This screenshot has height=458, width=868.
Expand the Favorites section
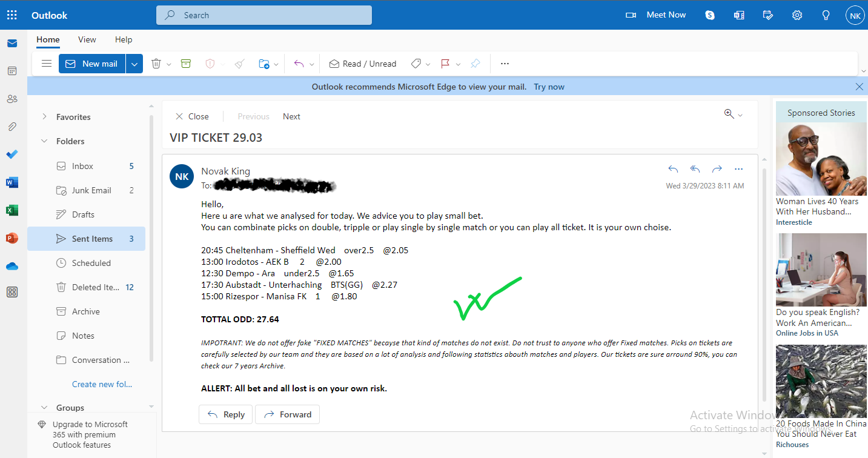44,117
